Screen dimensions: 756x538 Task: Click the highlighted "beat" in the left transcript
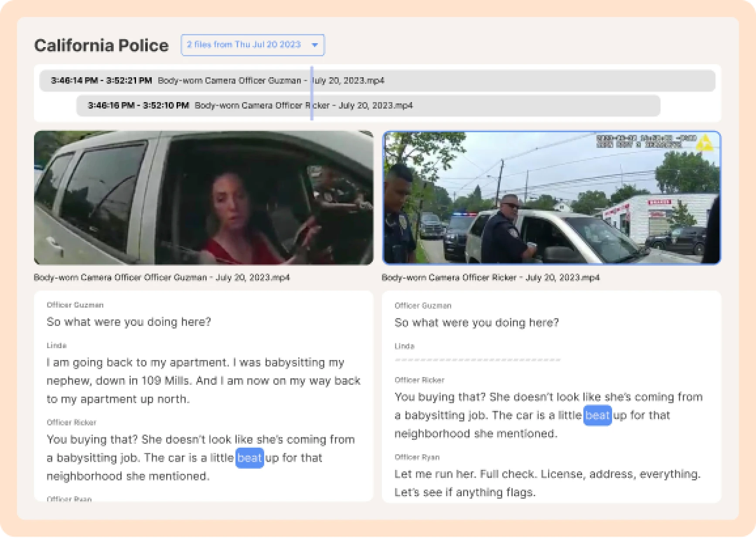[249, 458]
